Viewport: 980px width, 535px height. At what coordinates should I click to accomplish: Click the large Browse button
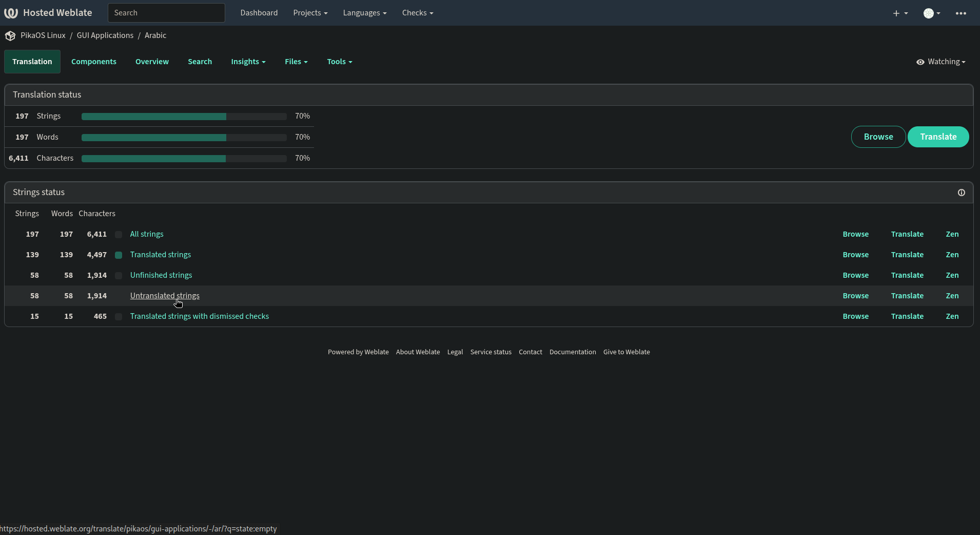click(878, 137)
